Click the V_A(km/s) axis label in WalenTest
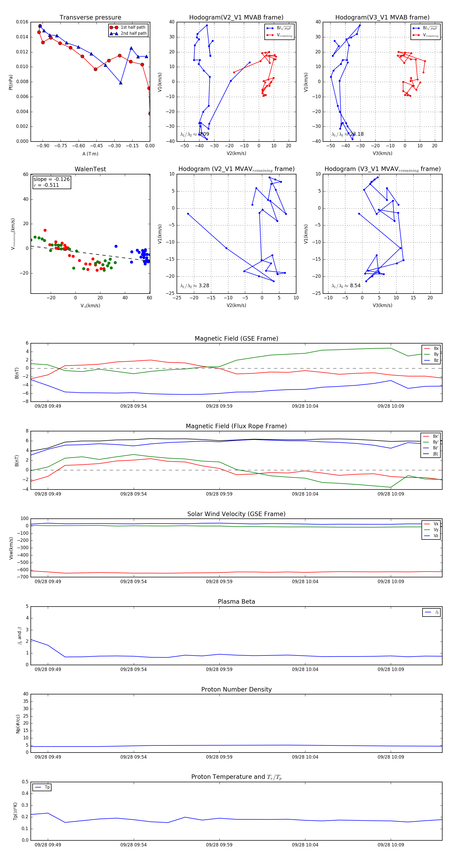The image size is (473, 868). coord(90,306)
